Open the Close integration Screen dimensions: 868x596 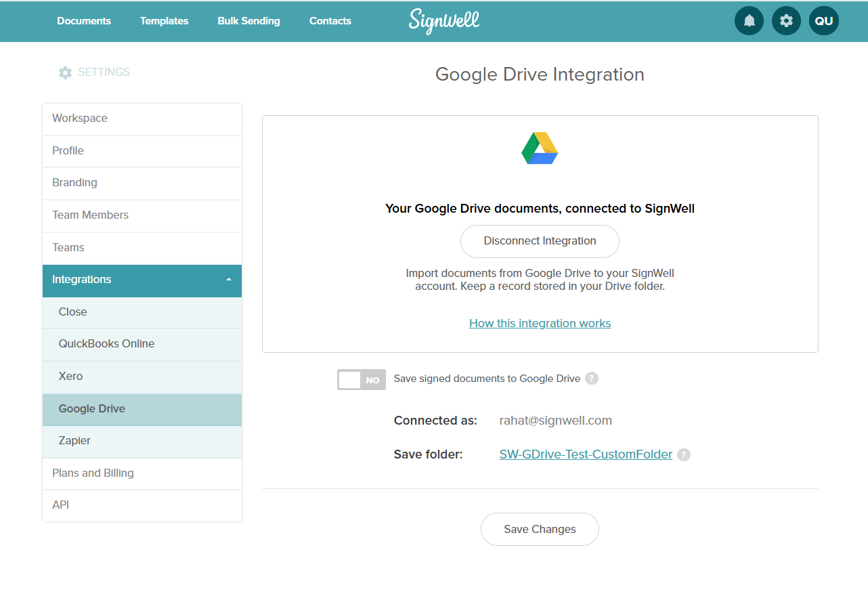point(142,312)
